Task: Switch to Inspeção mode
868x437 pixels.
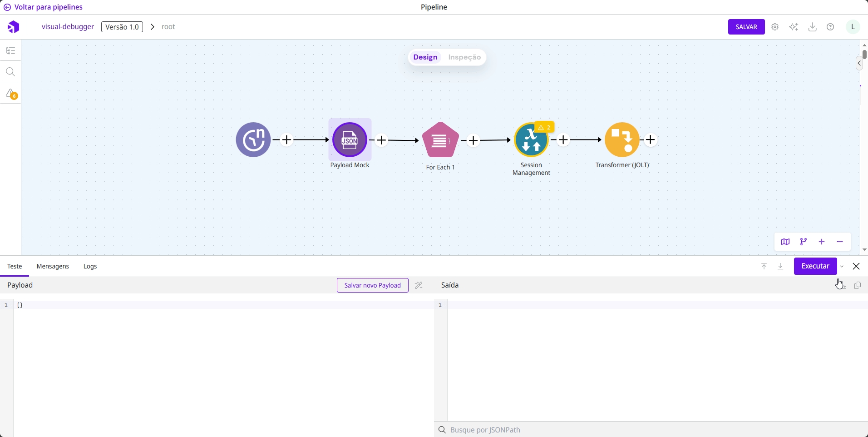Action: tap(464, 57)
